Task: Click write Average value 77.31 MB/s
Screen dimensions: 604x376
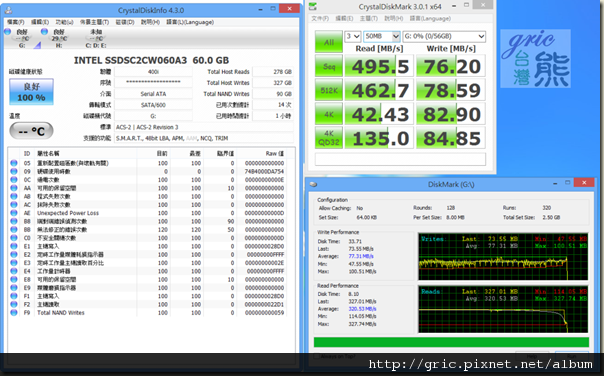Action: (x=361, y=256)
